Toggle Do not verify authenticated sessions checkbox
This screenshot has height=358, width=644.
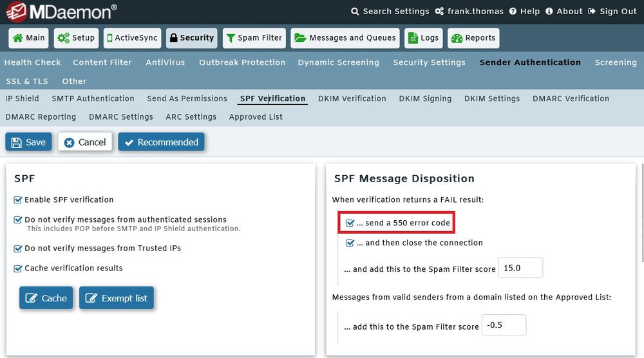pos(17,220)
